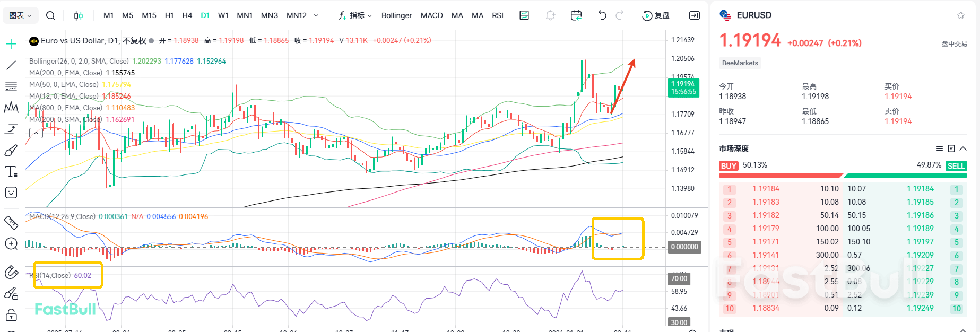The height and width of the screenshot is (332, 980).
Task: Click the candlestick chart type icon
Action: [78, 15]
